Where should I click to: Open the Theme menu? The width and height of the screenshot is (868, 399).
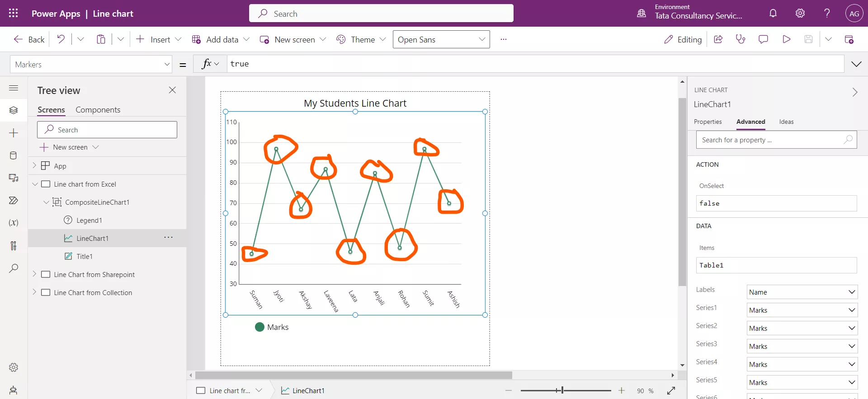coord(361,39)
